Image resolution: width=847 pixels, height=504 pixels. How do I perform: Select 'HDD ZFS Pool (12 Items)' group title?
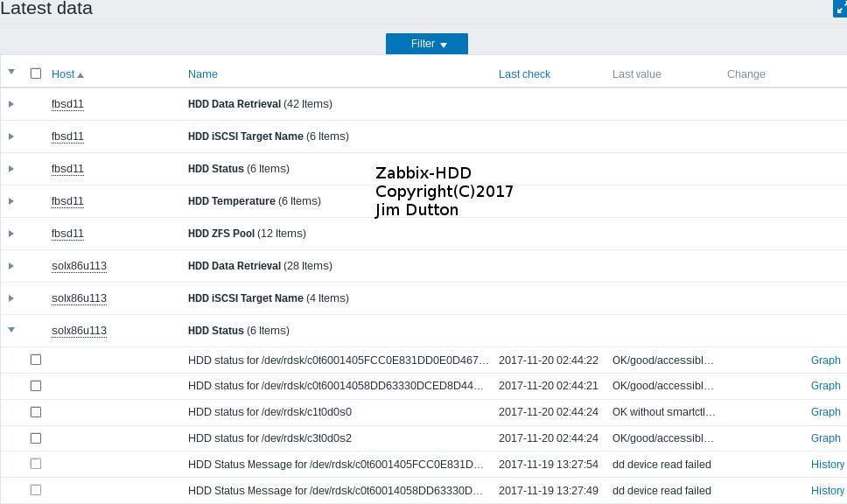[x=247, y=234]
